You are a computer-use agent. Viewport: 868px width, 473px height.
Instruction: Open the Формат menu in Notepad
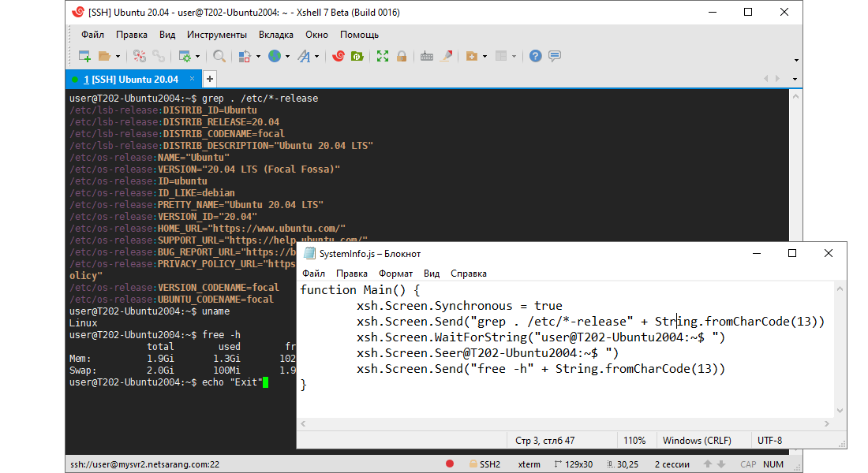395,274
